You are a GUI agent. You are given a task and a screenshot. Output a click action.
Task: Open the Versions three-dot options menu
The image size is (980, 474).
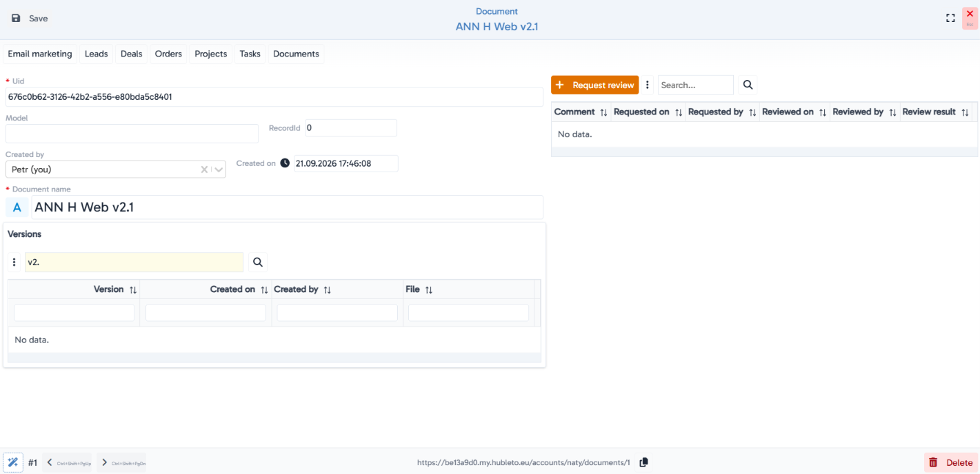(x=14, y=262)
